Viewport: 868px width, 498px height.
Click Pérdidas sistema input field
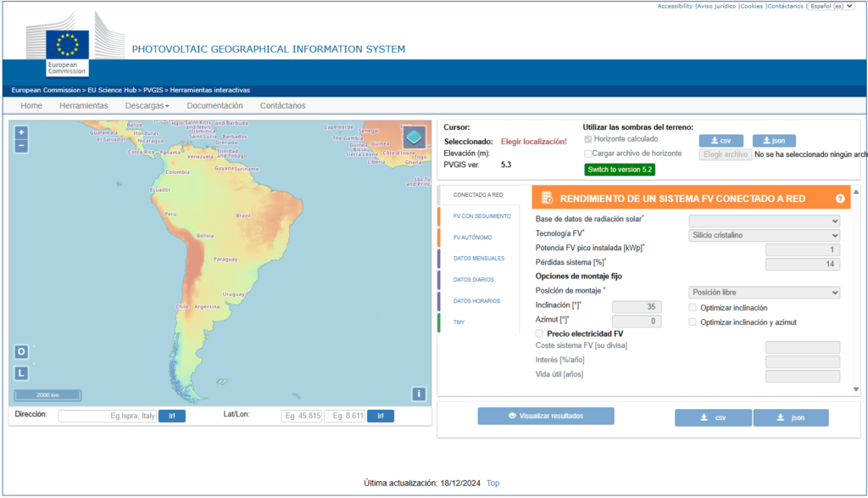point(803,264)
